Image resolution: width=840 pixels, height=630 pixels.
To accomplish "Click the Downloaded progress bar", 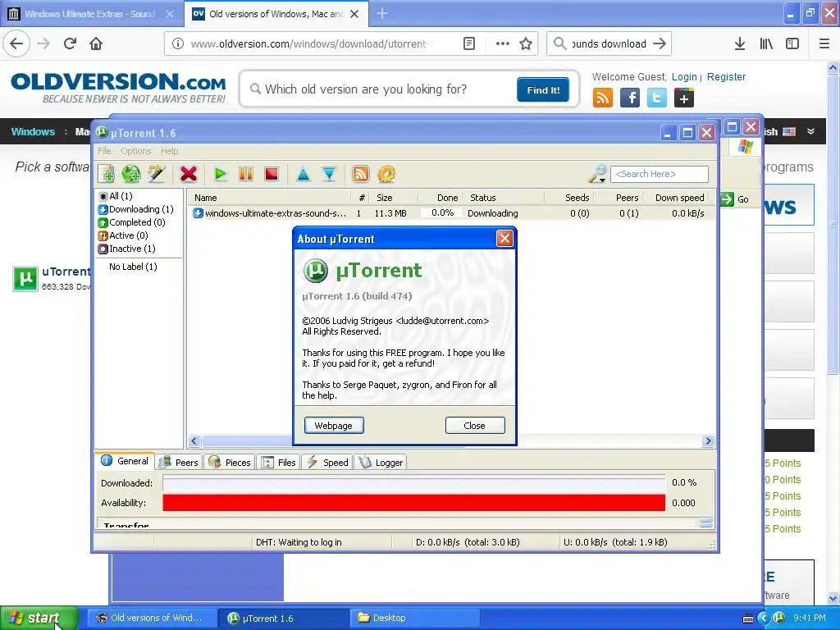I will point(414,483).
